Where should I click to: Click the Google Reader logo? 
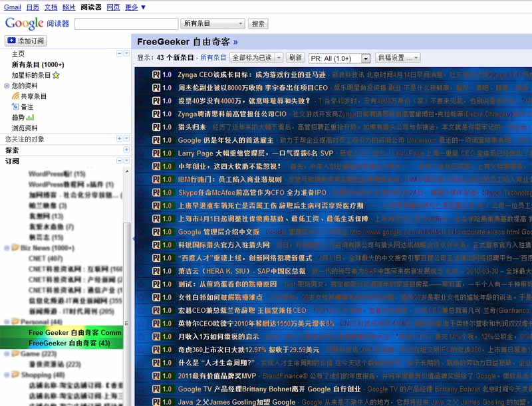37,23
